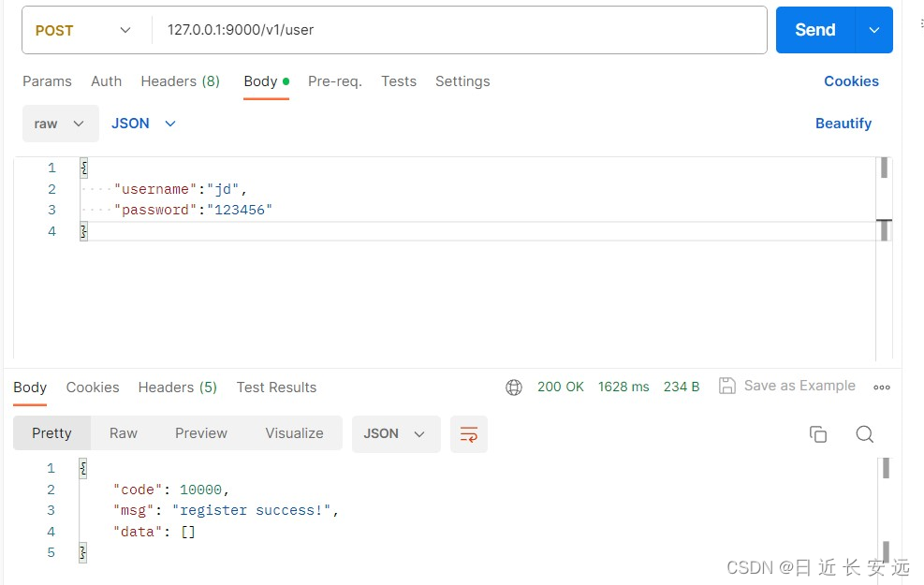Click the "data": [] response line
Viewport: 924px width, 585px height.
click(154, 532)
